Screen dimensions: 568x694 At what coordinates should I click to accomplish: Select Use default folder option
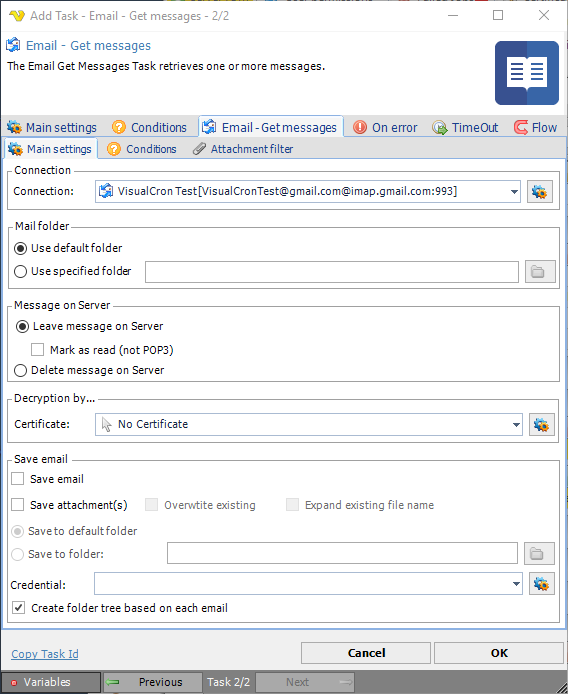point(68,248)
